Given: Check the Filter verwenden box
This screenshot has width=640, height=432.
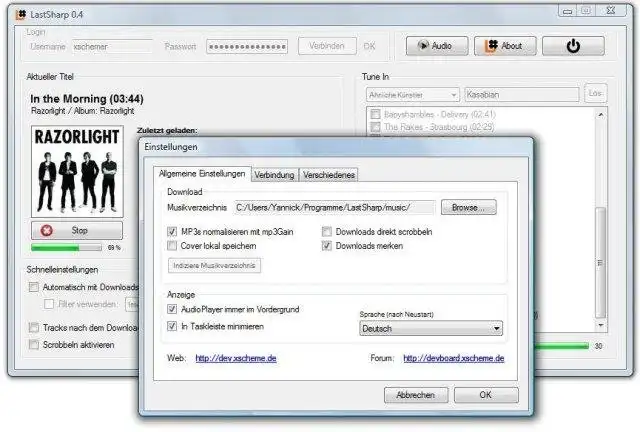Looking at the screenshot, I should coord(49,304).
